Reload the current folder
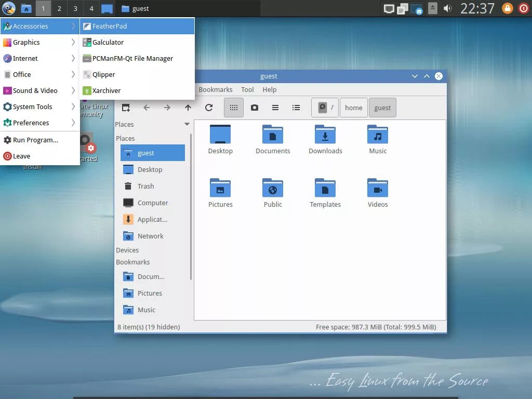This screenshot has width=532, height=399. click(209, 108)
